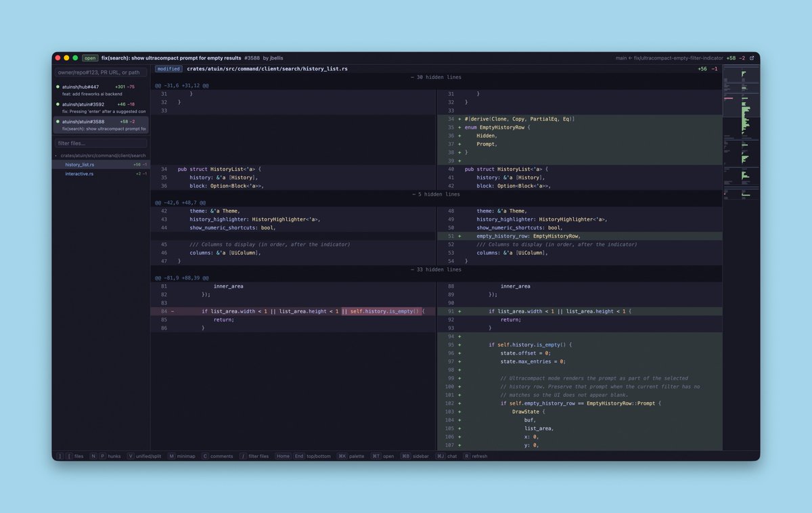812x513 pixels.
Task: Click PR number '#3588' in title bar
Action: (252, 58)
